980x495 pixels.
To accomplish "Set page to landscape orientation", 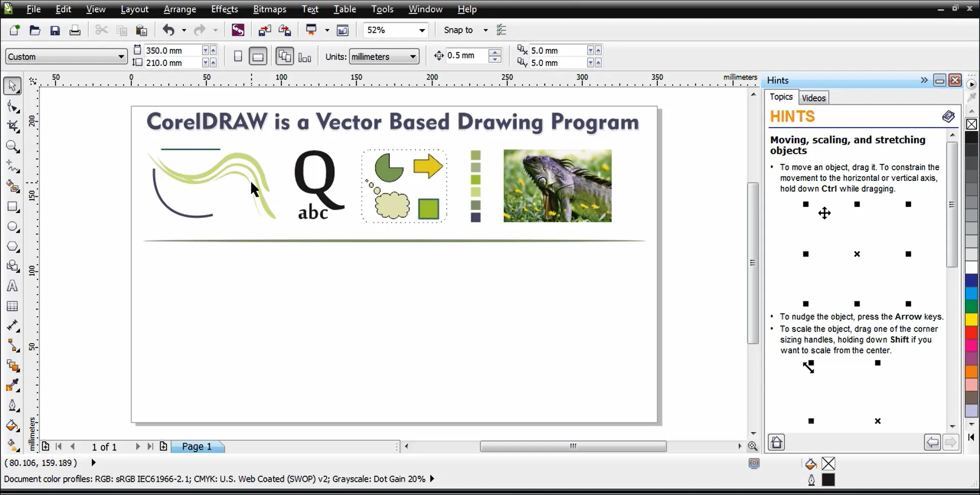I will pyautogui.click(x=258, y=56).
